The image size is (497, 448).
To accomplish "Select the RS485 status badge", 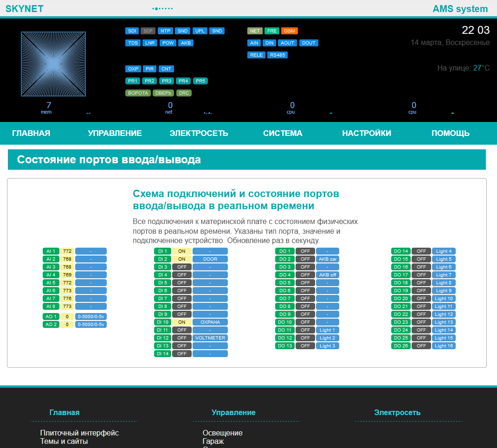I will point(278,55).
